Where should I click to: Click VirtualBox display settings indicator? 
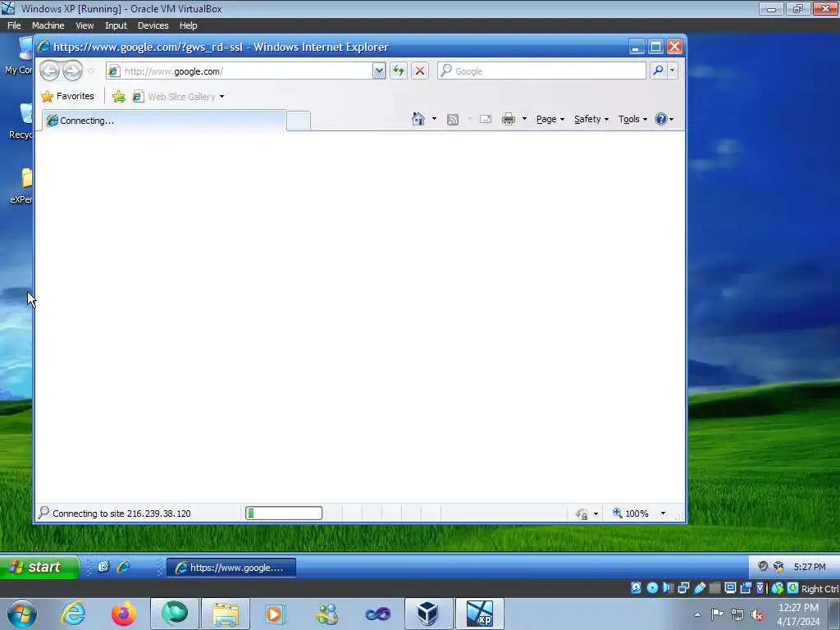730,588
